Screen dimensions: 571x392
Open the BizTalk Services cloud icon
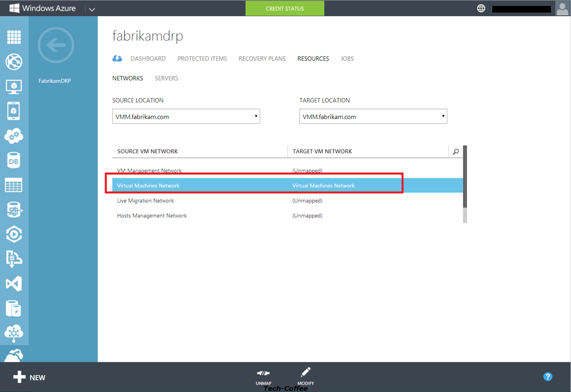(14, 333)
